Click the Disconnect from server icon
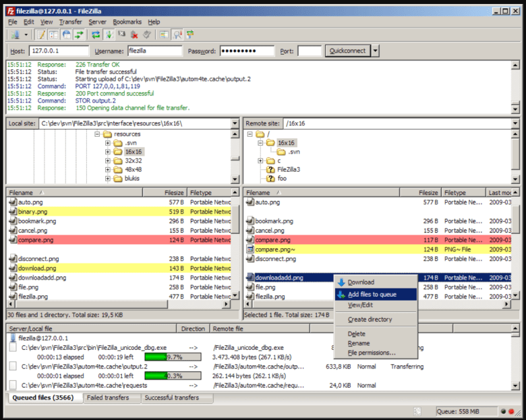The image size is (526, 420). point(134,34)
